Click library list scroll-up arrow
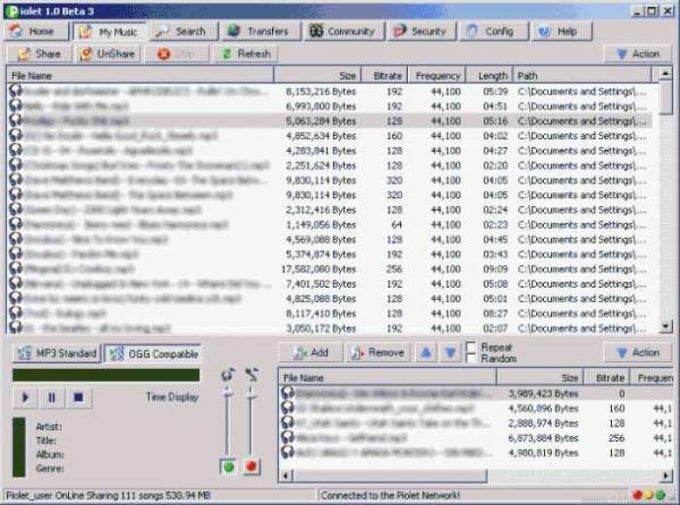Viewport: 680px width, 505px height. tap(665, 74)
